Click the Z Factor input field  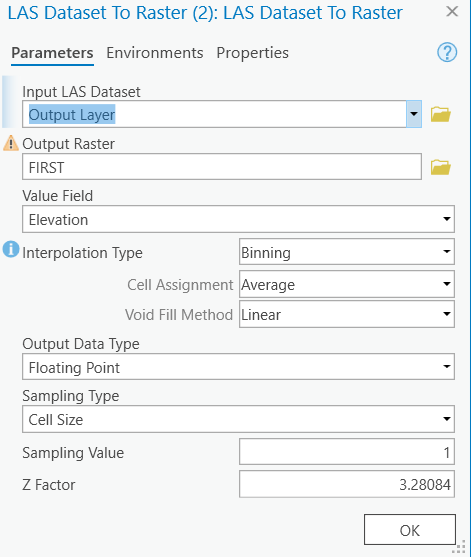coord(347,484)
